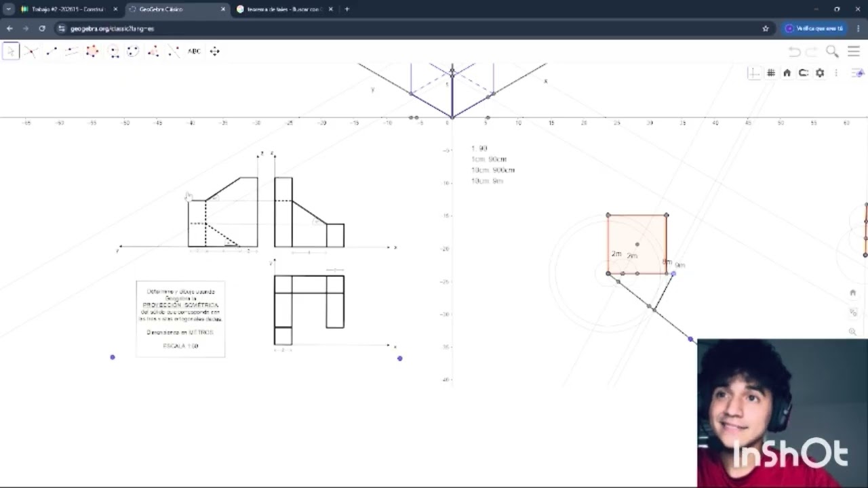Select the Move arrow tool

(10, 52)
